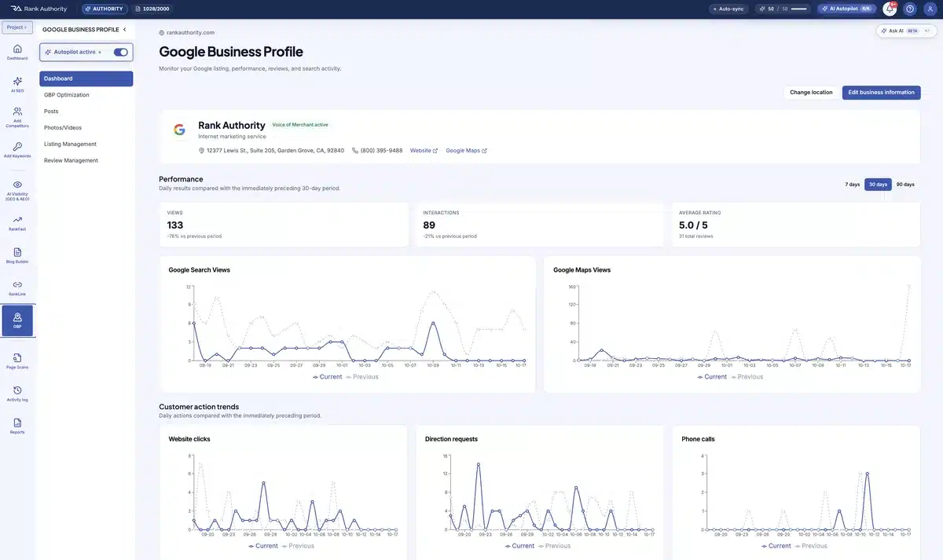Click the Google G logo
Image resolution: width=943 pixels, height=560 pixels.
pyautogui.click(x=179, y=130)
